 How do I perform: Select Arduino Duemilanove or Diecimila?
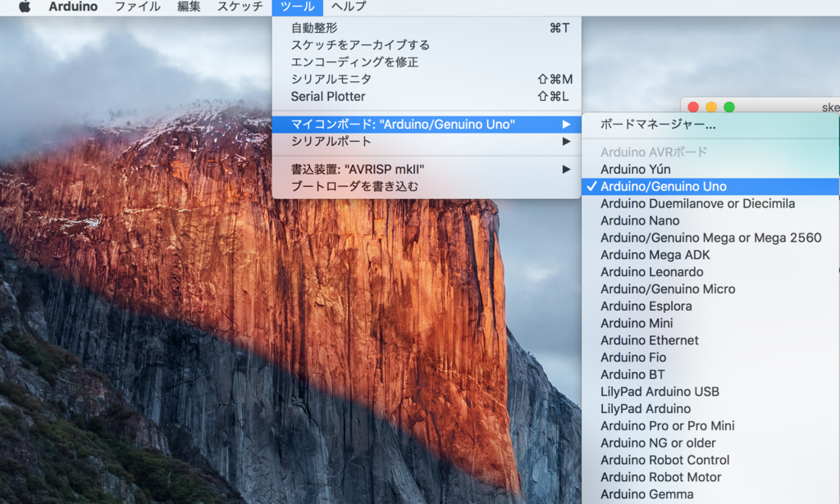point(710,203)
